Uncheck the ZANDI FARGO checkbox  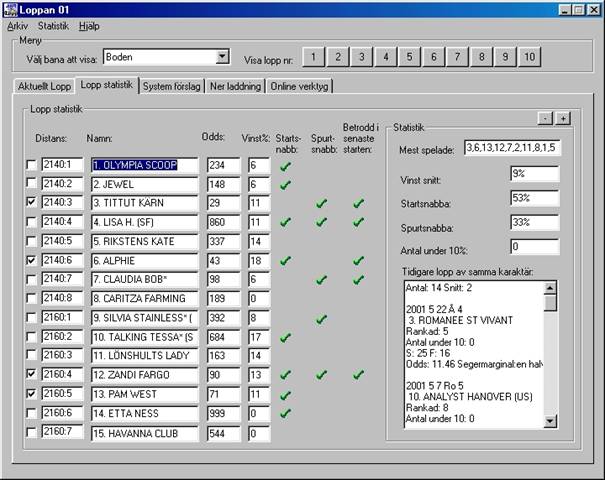[31, 374]
